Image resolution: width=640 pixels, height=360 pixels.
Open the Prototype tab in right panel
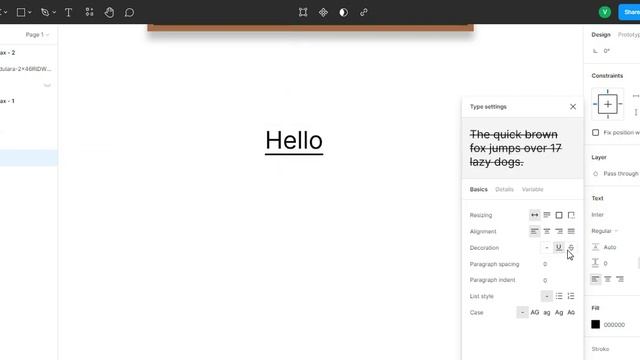[x=629, y=35]
